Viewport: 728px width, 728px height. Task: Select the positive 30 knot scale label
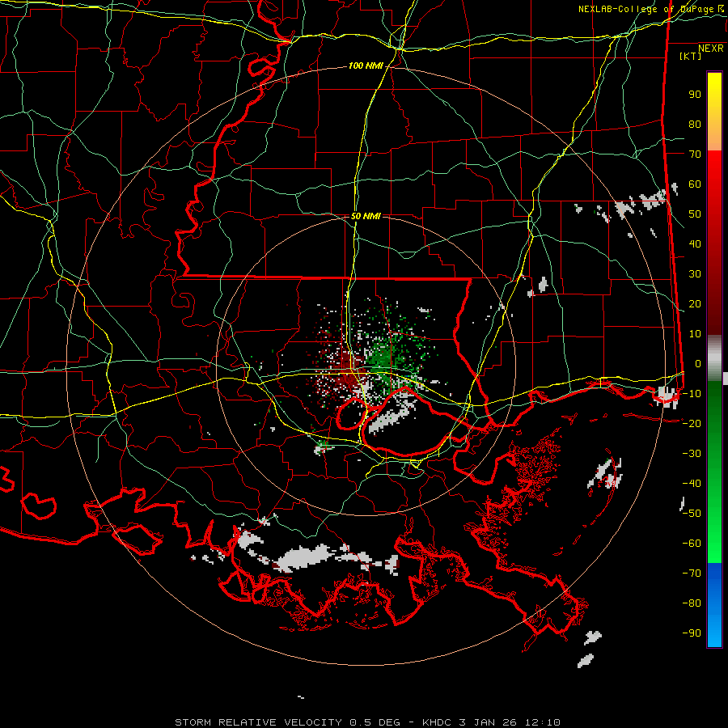pos(695,274)
